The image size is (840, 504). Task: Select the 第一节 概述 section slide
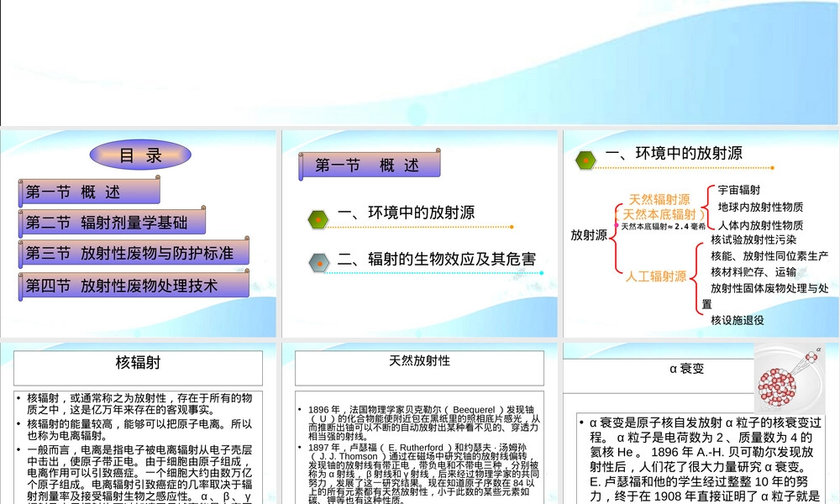tap(419, 234)
